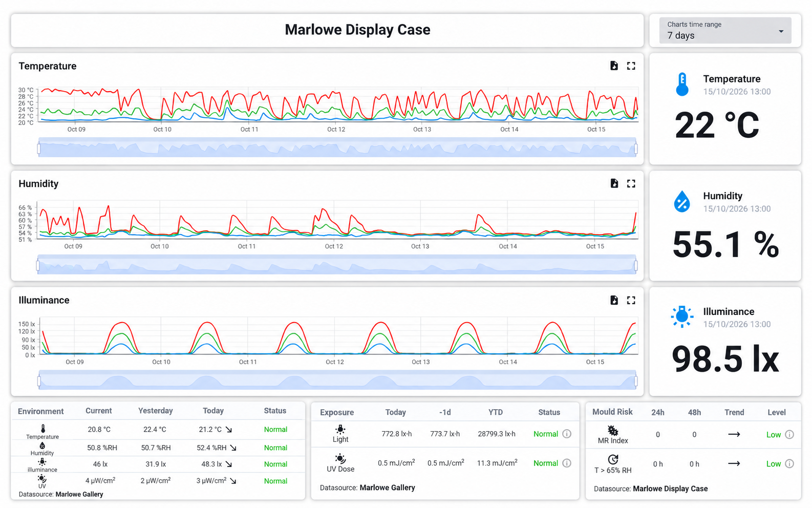The width and height of the screenshot is (812, 508).
Task: Click the Marlowe Display Case title
Action: pos(357,30)
